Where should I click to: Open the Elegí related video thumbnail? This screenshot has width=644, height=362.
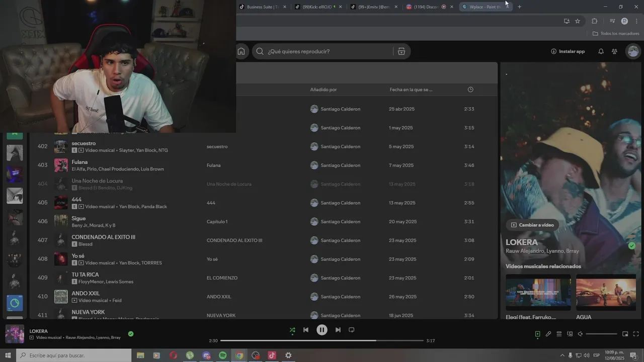point(538,293)
